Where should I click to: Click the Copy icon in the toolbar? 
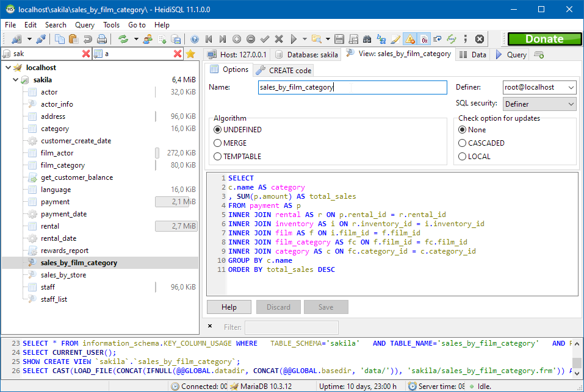[59, 38]
